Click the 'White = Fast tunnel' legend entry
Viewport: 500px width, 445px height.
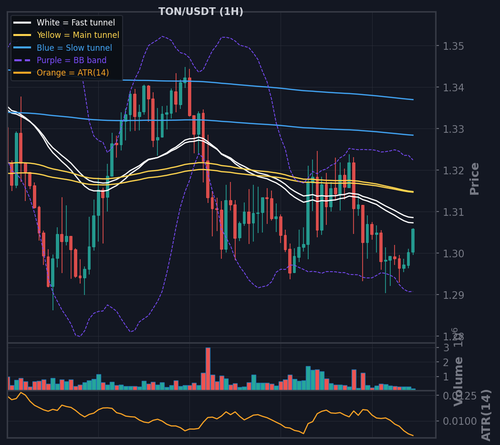[x=64, y=23]
